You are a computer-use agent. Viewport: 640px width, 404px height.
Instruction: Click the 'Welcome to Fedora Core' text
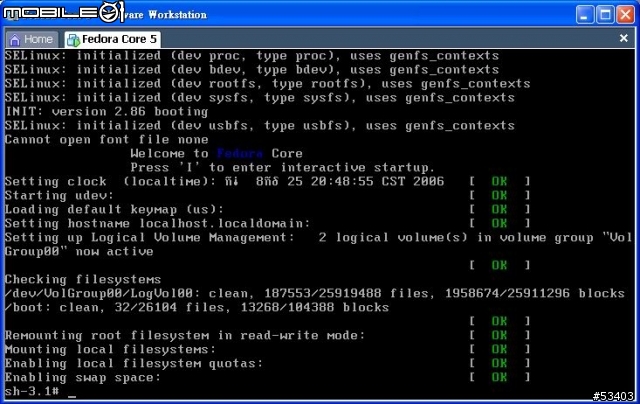click(216, 153)
